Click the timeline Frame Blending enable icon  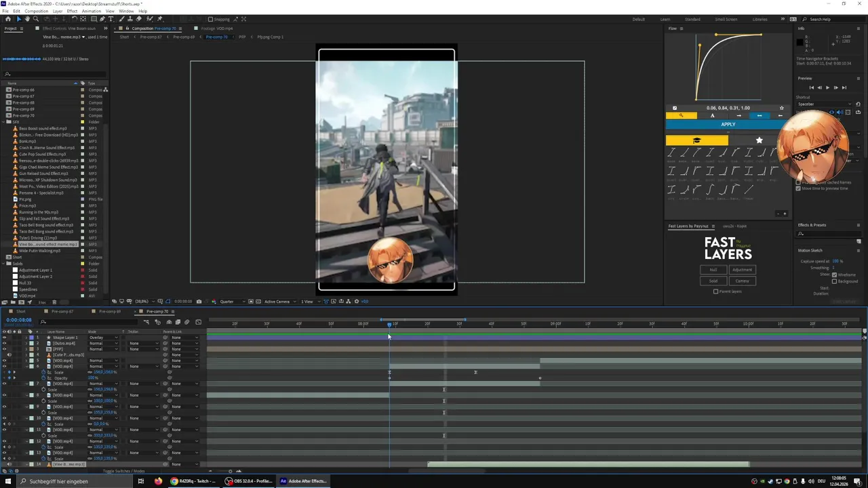point(178,322)
